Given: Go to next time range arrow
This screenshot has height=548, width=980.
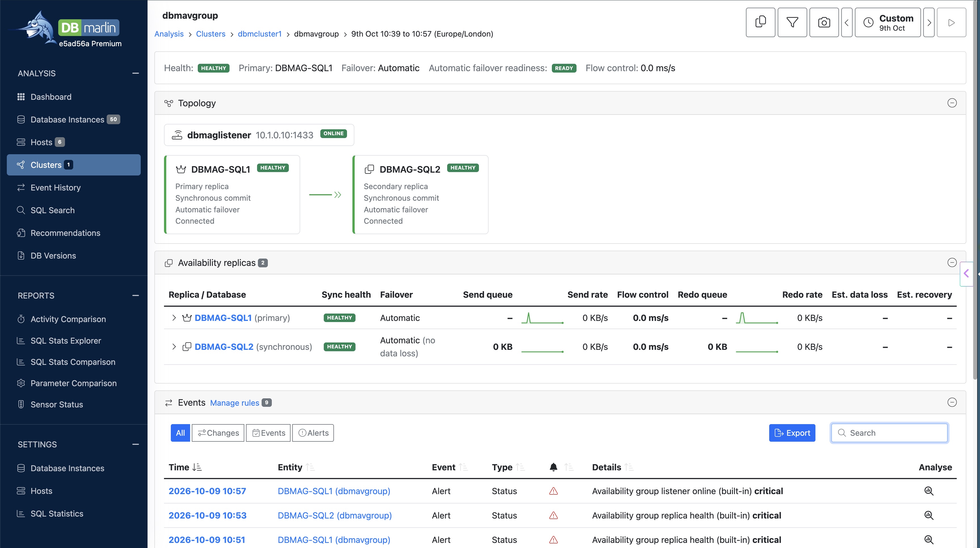Looking at the screenshot, I should (929, 22).
